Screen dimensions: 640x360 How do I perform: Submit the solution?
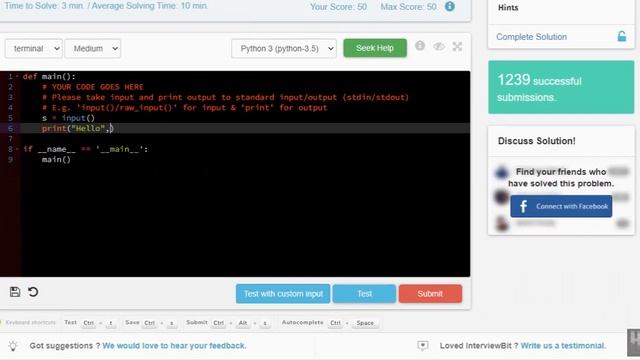[x=430, y=294]
